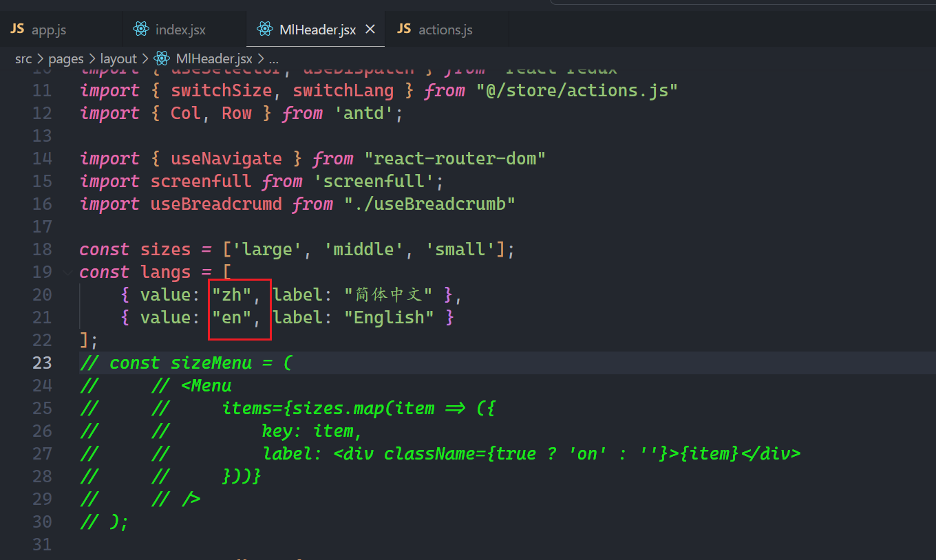Click the breadcrumb ellipsis '...'
Image resolution: width=936 pixels, height=560 pixels.
point(273,60)
